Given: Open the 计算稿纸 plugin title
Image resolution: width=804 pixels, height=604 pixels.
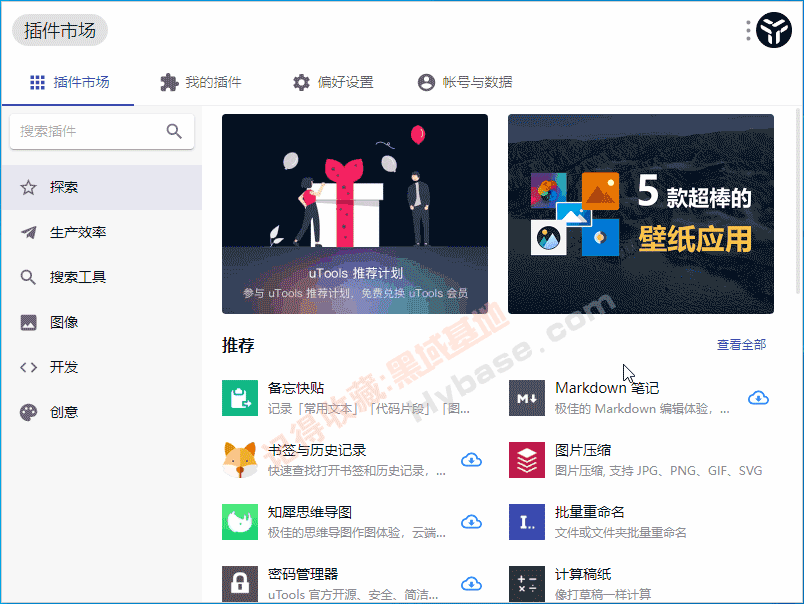Looking at the screenshot, I should (583, 574).
